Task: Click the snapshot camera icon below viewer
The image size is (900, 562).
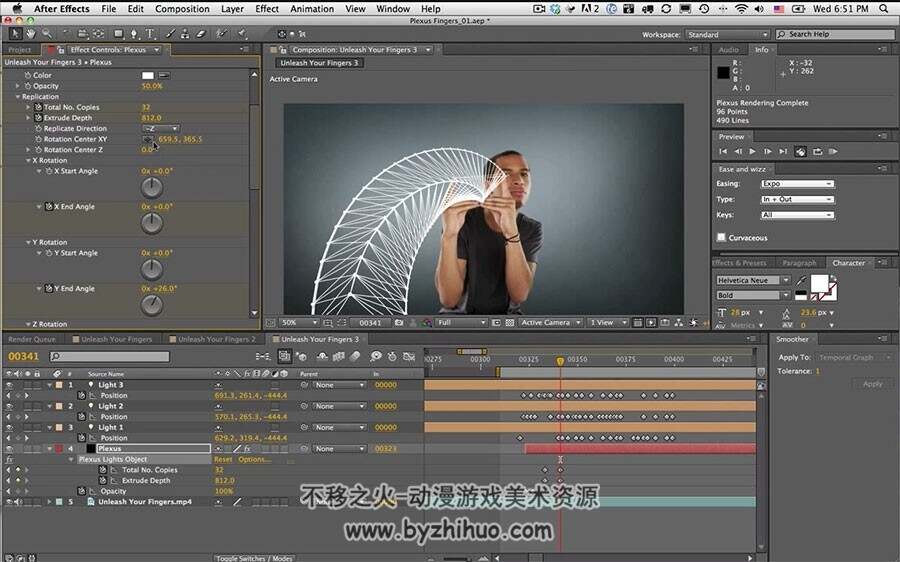Action: 399,323
